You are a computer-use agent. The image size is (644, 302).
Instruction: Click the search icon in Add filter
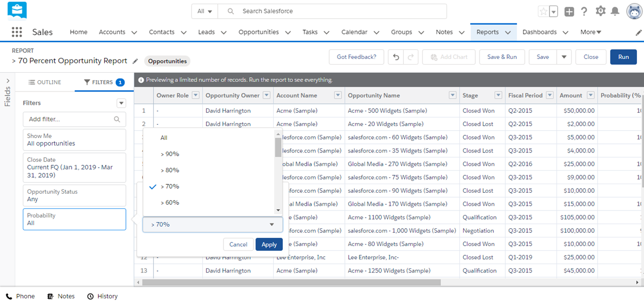click(117, 119)
